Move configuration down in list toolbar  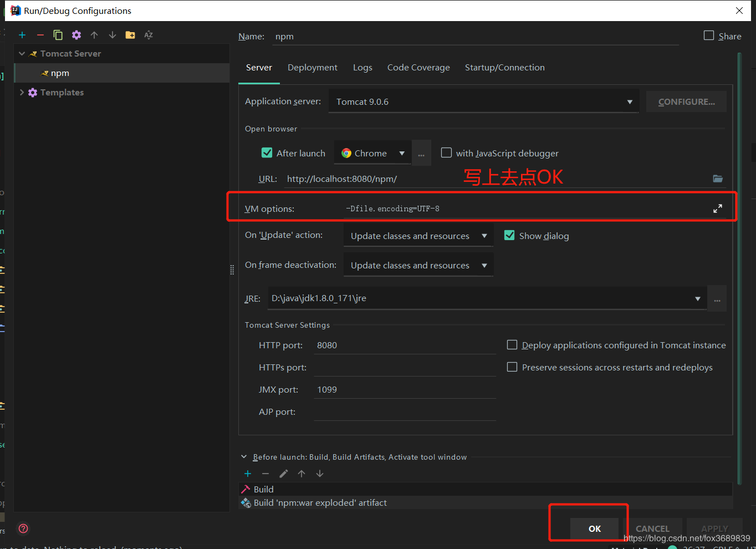click(x=113, y=35)
